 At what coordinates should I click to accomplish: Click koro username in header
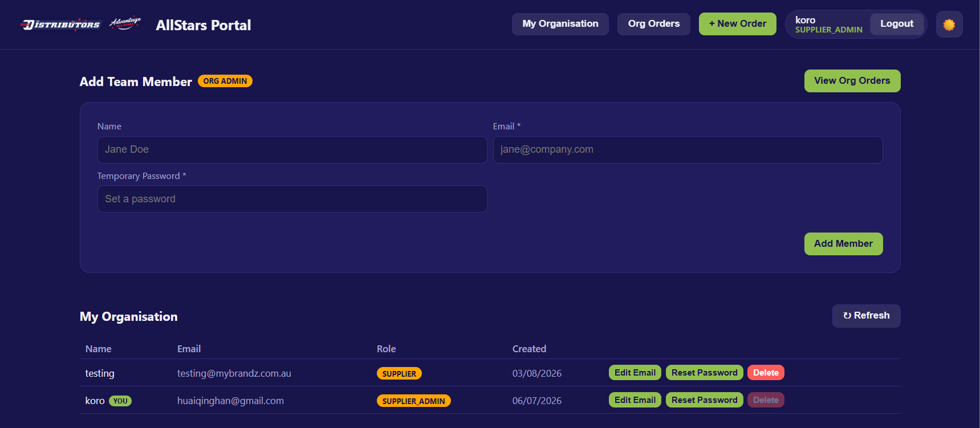[806, 20]
